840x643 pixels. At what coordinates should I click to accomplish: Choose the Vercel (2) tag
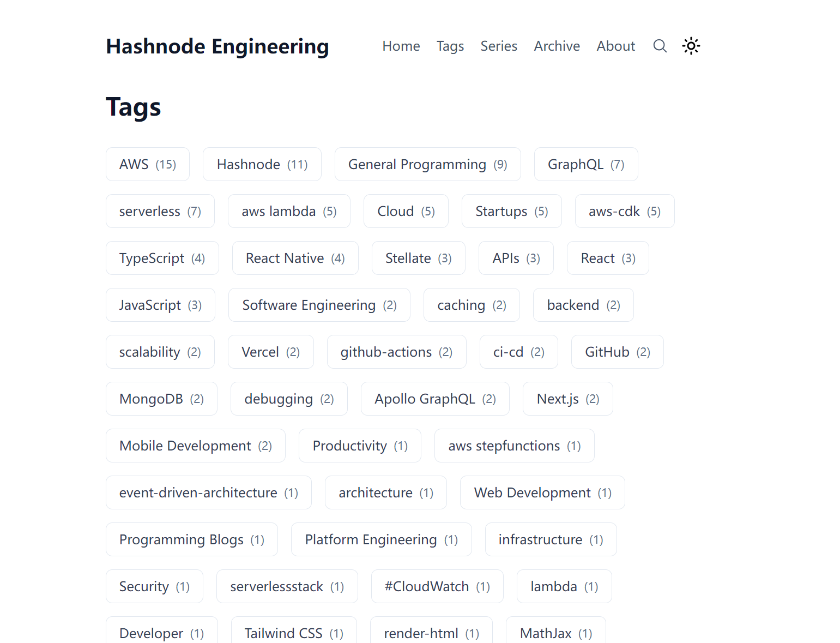271,352
